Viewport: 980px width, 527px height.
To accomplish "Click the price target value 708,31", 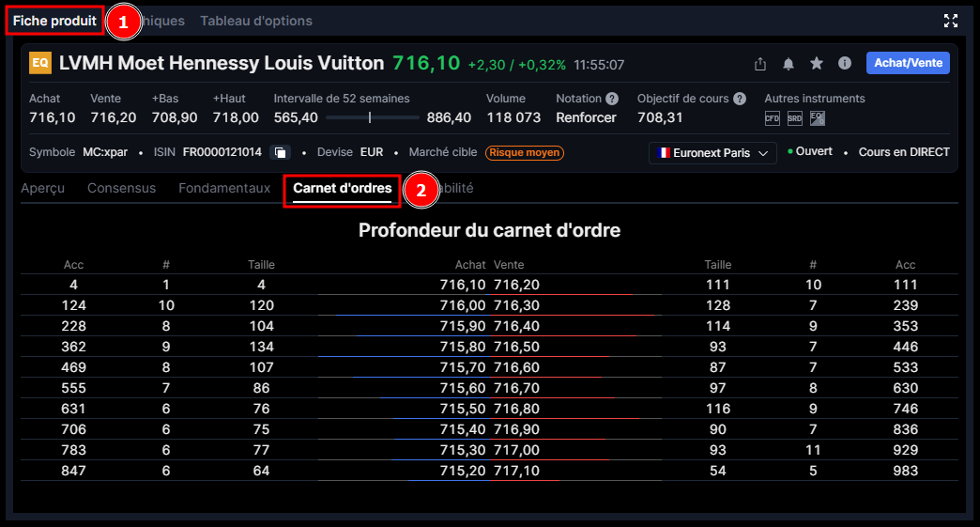I will pyautogui.click(x=660, y=117).
